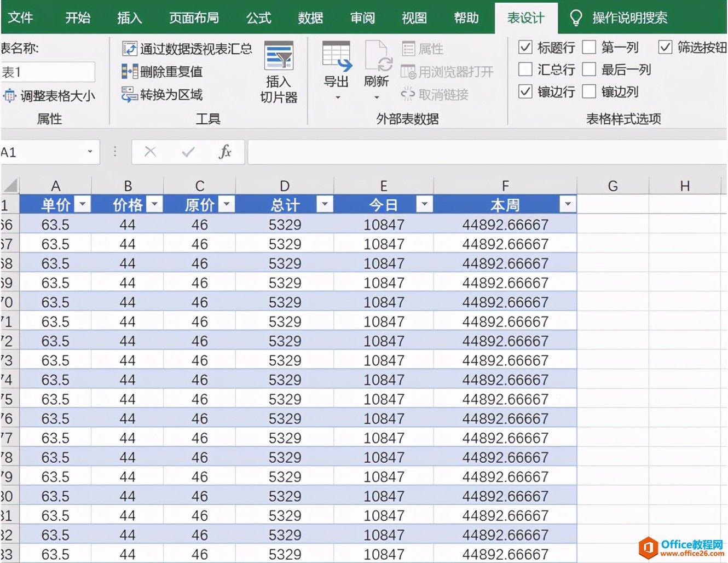Open the 总计 column filter dropdown
Viewport: 728px width, 563px height.
click(325, 204)
